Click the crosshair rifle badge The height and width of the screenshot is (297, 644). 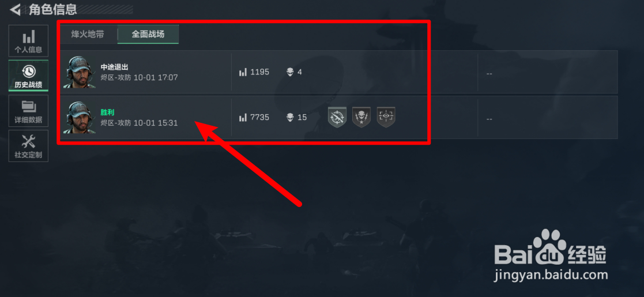(x=337, y=118)
